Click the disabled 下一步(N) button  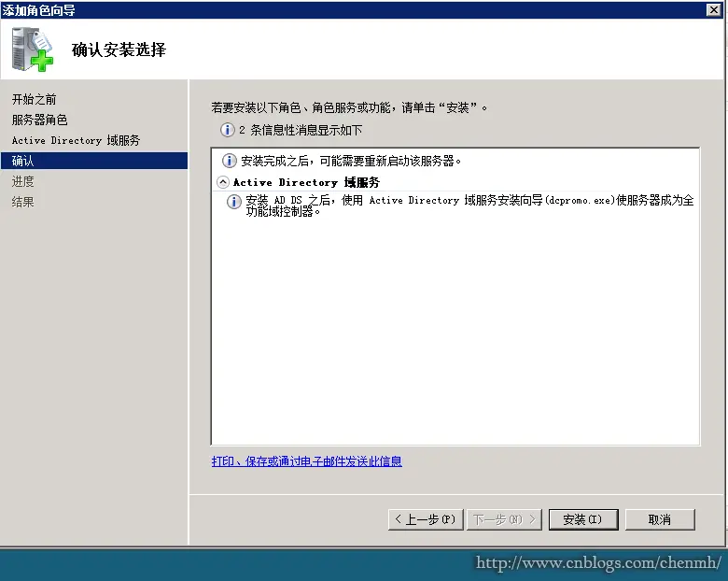coord(504,519)
